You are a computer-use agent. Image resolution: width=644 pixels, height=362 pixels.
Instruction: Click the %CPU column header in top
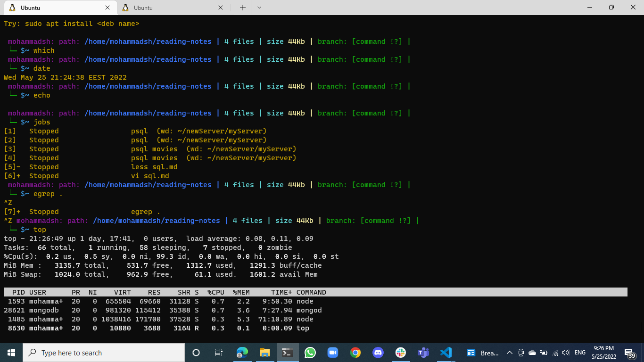(216, 292)
